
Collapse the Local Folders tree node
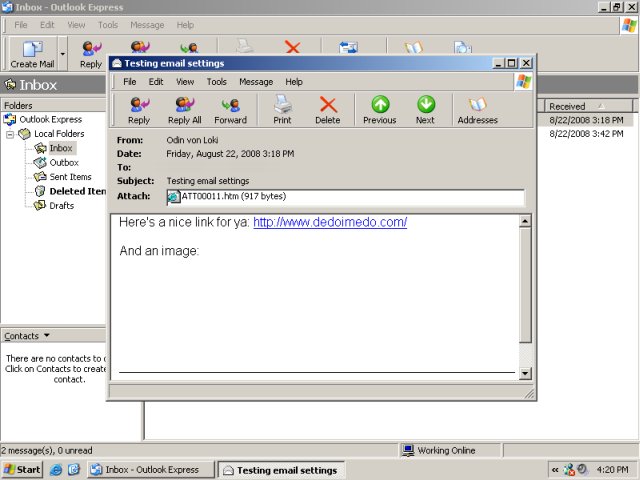(x=10, y=134)
